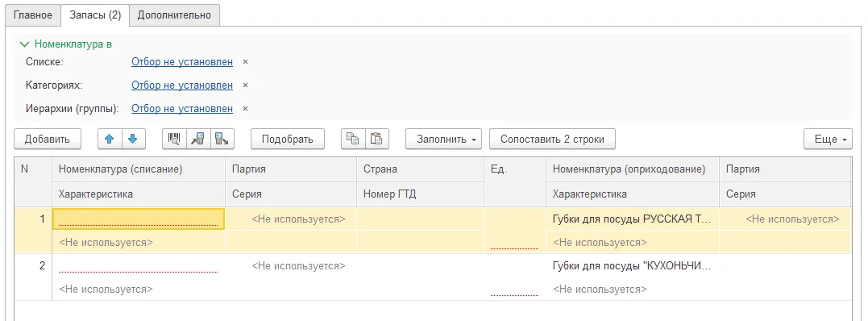The height and width of the screenshot is (321, 868).
Task: Clear the Списке filter with its ×
Action: [x=245, y=62]
